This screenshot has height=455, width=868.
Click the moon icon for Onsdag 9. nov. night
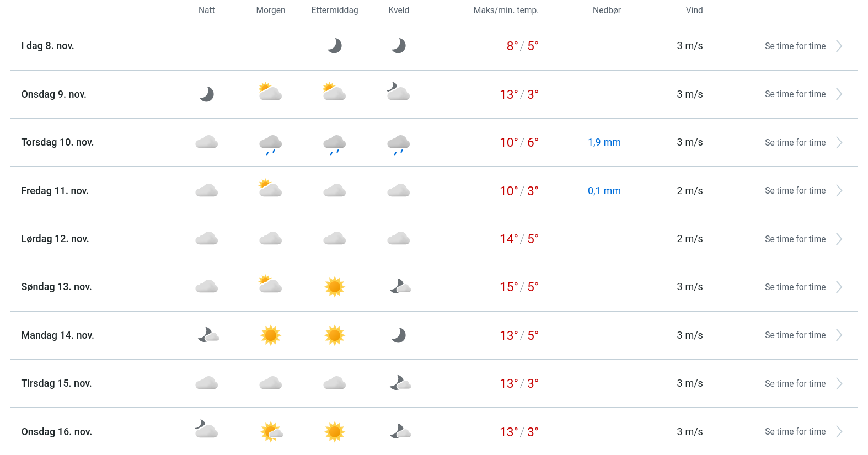pyautogui.click(x=207, y=94)
